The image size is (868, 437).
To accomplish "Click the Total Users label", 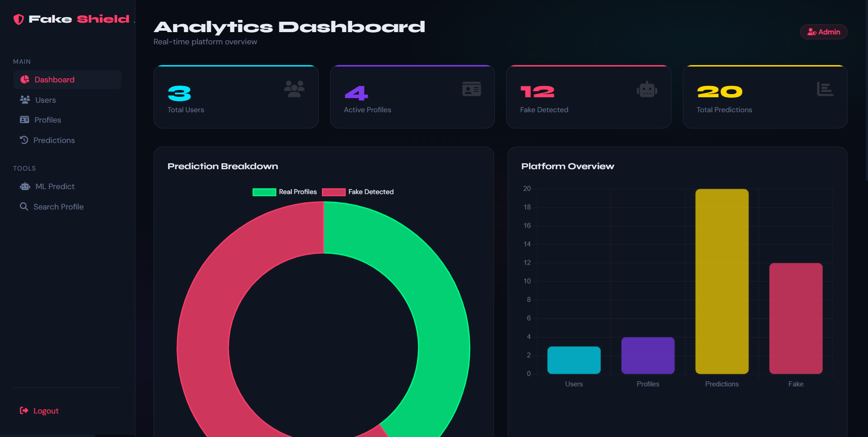I will coord(186,110).
